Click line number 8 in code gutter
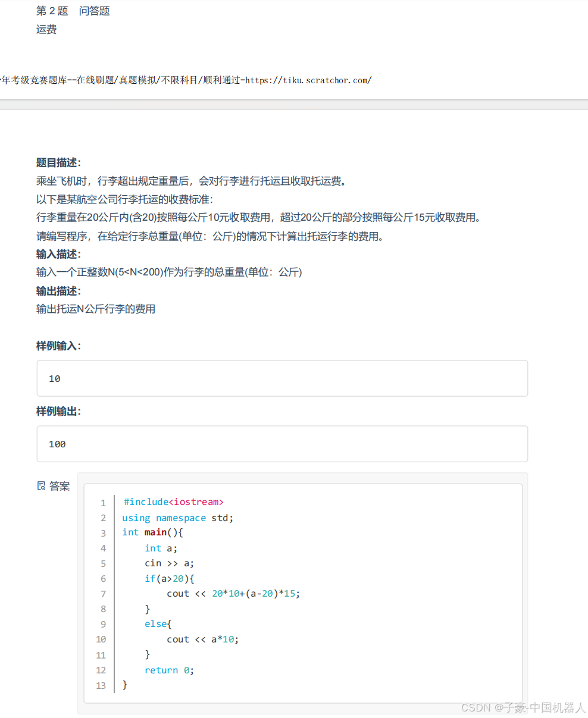This screenshot has height=718, width=588. pos(103,609)
